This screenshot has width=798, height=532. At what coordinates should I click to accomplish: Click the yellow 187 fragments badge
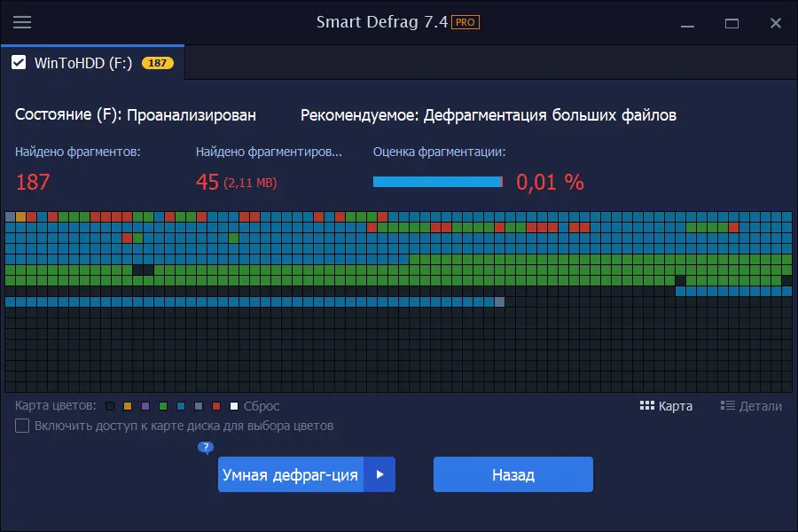[157, 63]
